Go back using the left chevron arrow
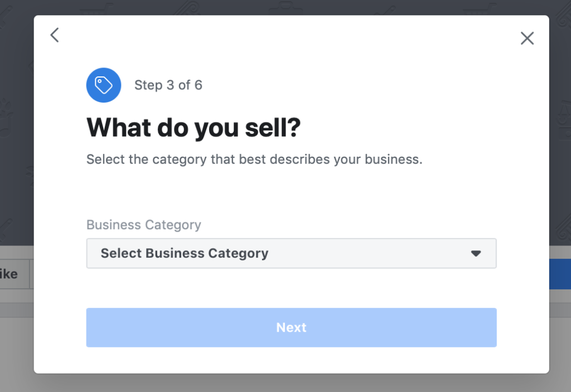 54,35
